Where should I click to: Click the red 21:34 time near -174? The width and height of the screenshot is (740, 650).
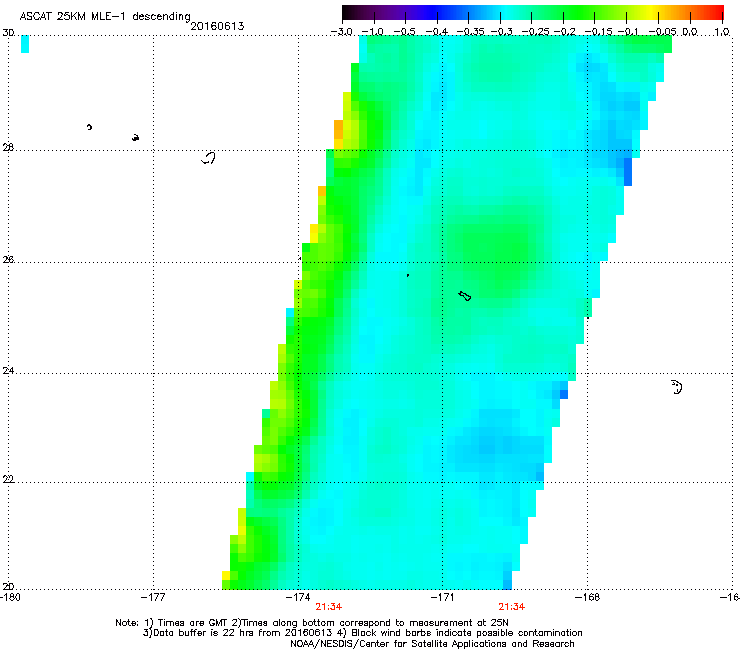[x=329, y=607]
